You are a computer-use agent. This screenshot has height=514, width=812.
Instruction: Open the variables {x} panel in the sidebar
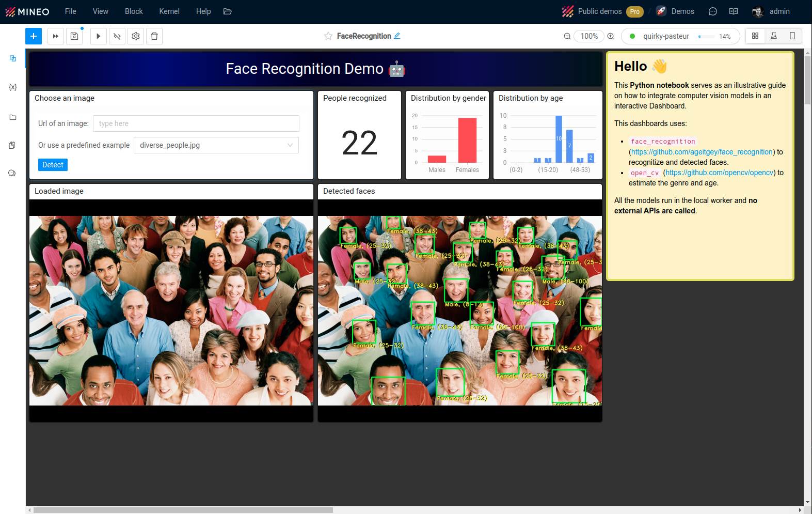(13, 87)
